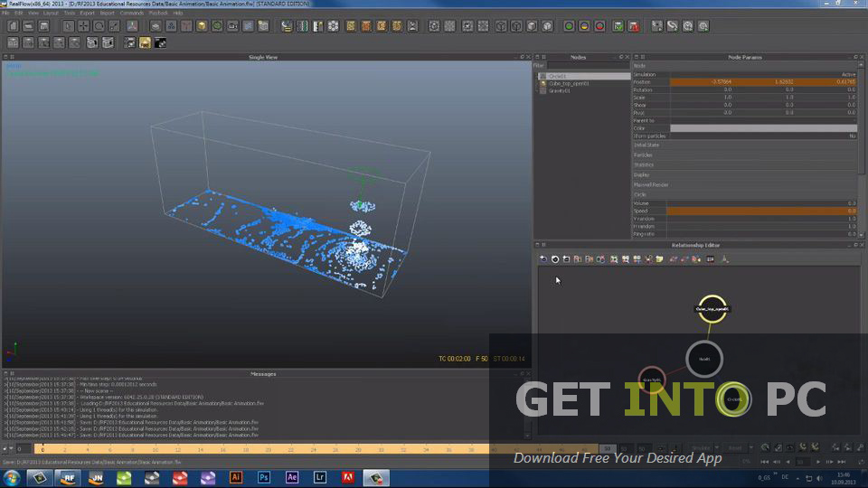Image resolution: width=868 pixels, height=488 pixels.
Task: Open the Windows Start button
Action: pyautogui.click(x=12, y=477)
